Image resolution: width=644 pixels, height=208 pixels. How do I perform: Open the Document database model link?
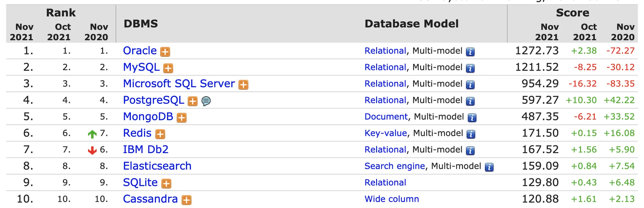386,117
